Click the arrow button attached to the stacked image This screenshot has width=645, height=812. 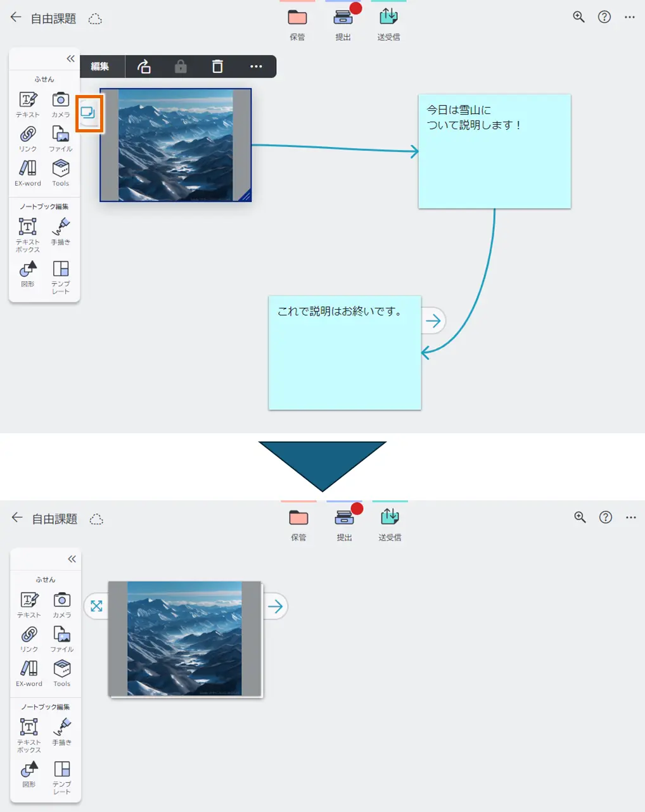(275, 606)
